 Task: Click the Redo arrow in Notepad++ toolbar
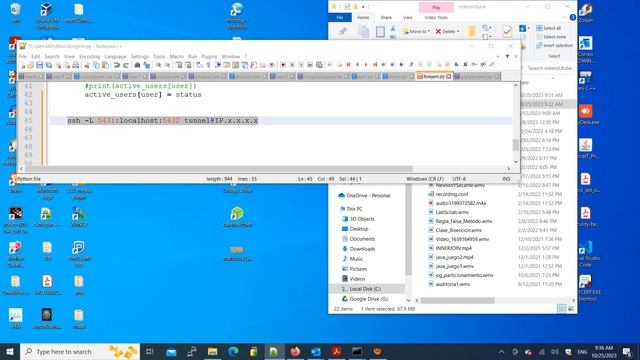tap(126, 65)
